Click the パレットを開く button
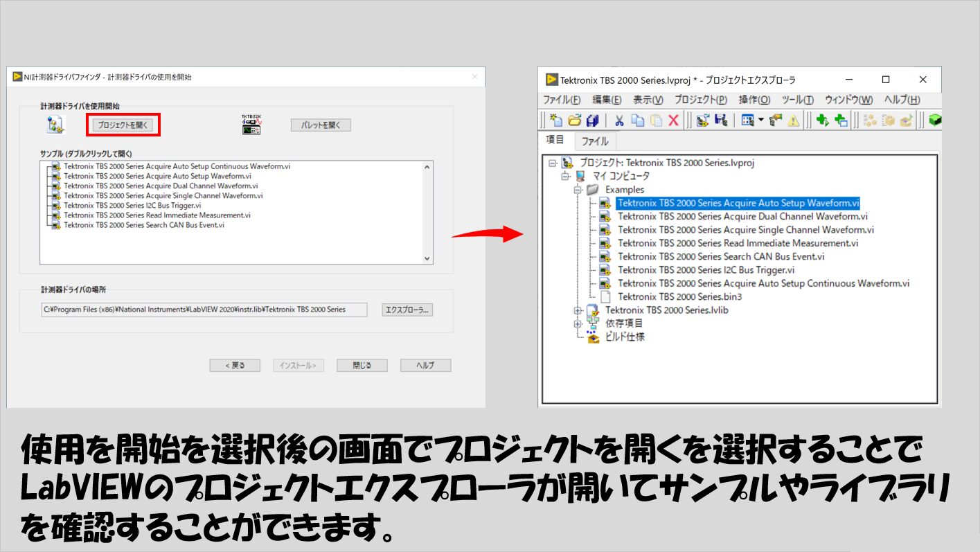Image resolution: width=980 pixels, height=552 pixels. click(x=321, y=125)
